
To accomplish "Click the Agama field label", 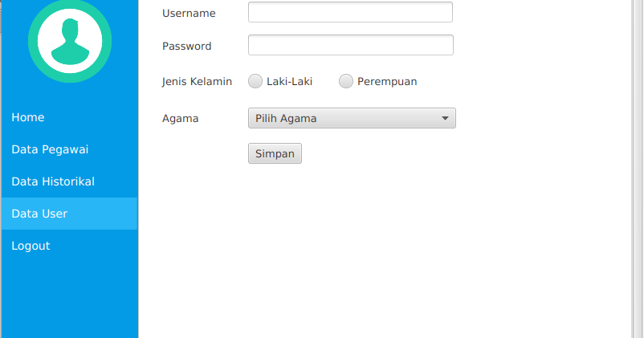I will click(181, 119).
